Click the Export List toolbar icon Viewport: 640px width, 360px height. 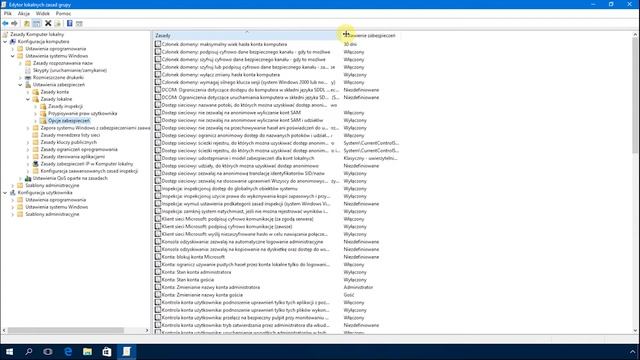(x=58, y=24)
